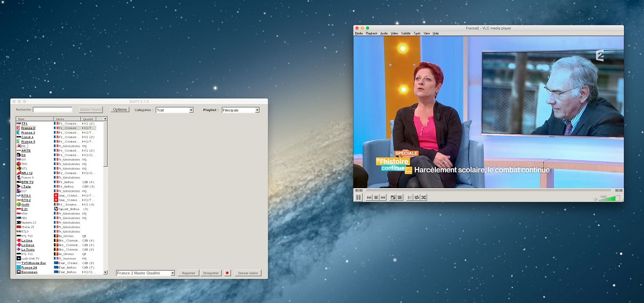644x303 pixels.
Task: Click the Recherche search field
Action: tap(52, 109)
